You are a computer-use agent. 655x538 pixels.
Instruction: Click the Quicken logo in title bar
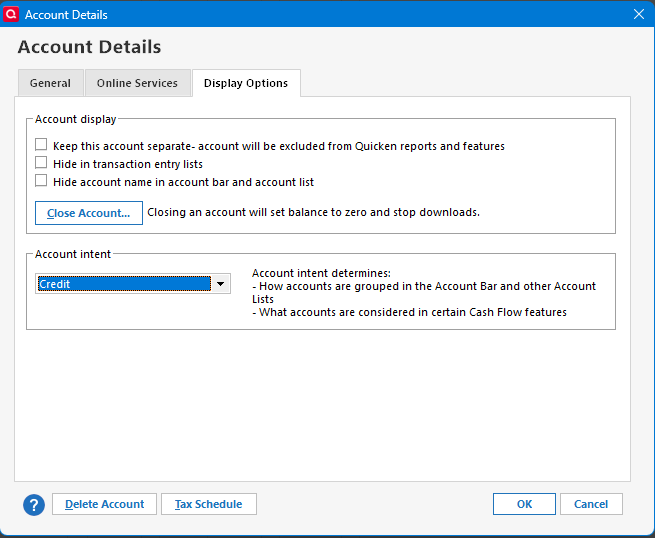tap(11, 14)
